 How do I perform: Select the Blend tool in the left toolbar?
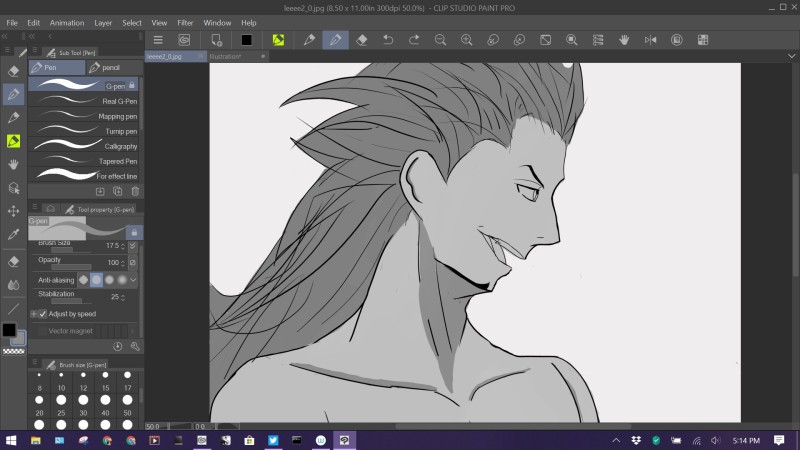[x=13, y=284]
